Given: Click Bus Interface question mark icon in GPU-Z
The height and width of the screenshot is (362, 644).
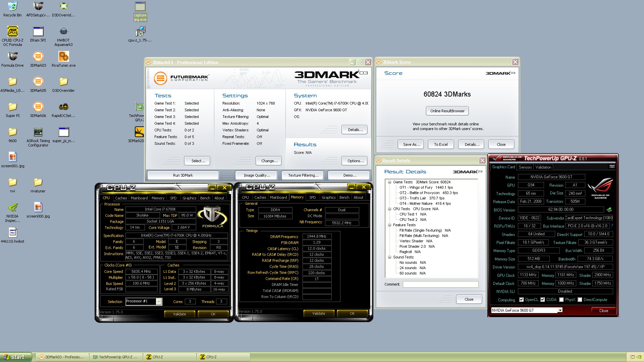Looking at the screenshot, I should click(612, 226).
